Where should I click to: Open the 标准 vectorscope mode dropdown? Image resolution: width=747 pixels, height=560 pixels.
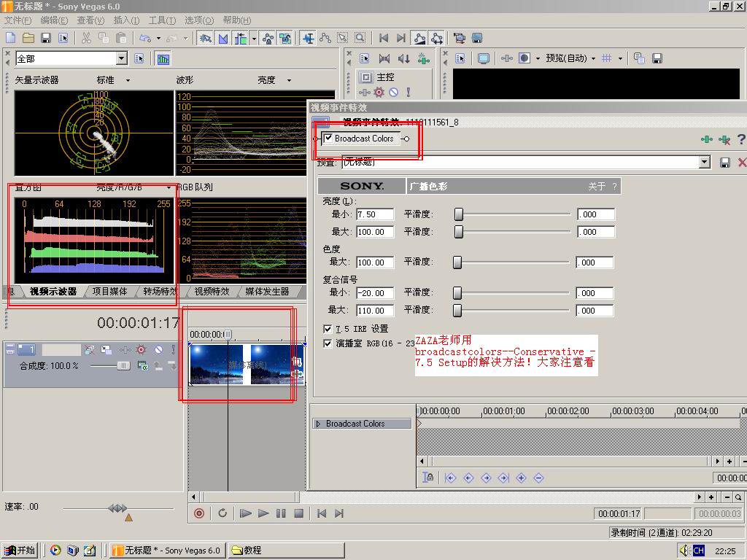[128, 80]
